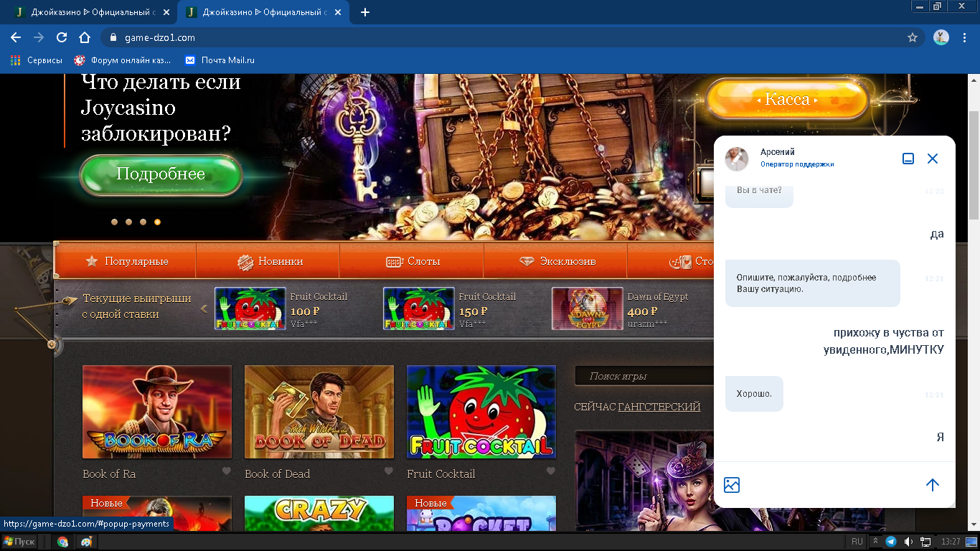Open Chrome three-dot menu

point(963,37)
